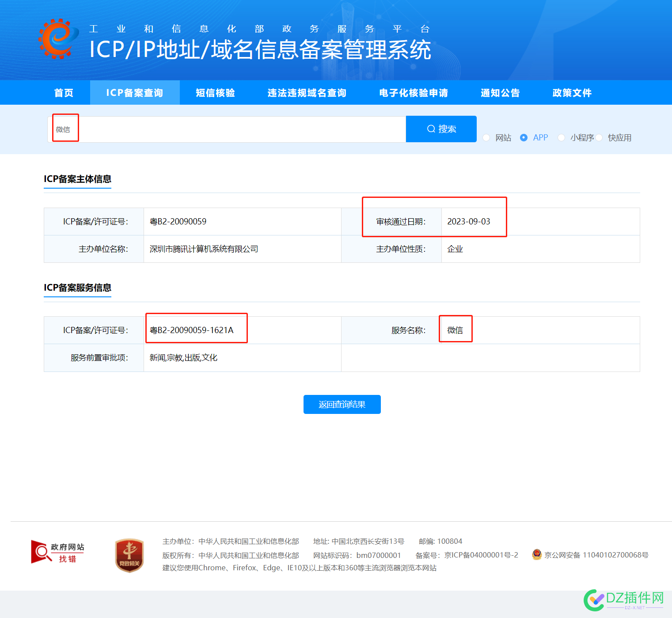Screen dimensions: 672x618
Task: Focus the search field containing 微信
Action: click(227, 129)
